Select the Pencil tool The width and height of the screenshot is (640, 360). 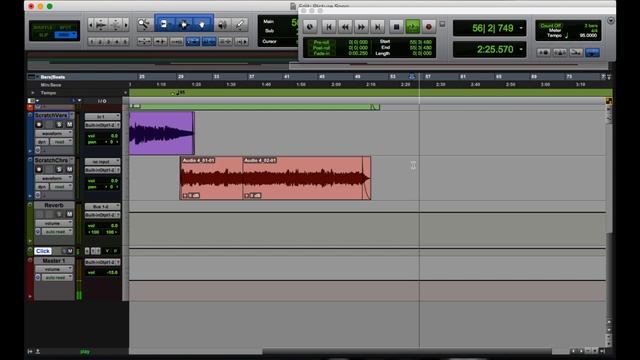[x=240, y=25]
